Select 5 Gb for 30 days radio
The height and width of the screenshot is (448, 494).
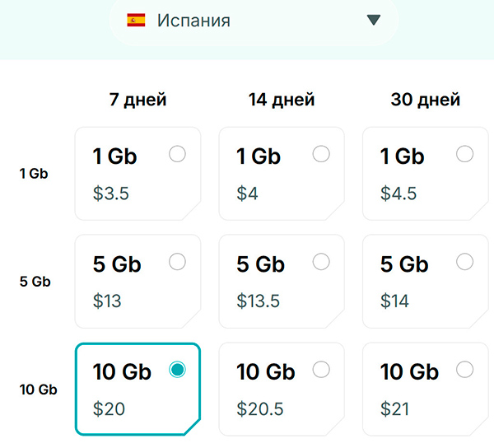click(x=464, y=262)
